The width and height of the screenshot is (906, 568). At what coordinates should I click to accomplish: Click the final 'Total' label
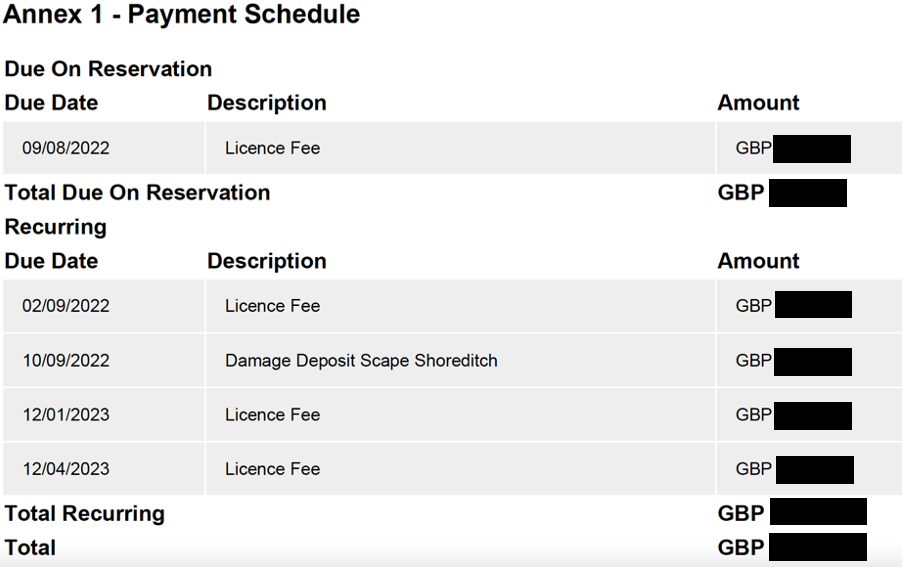click(30, 547)
